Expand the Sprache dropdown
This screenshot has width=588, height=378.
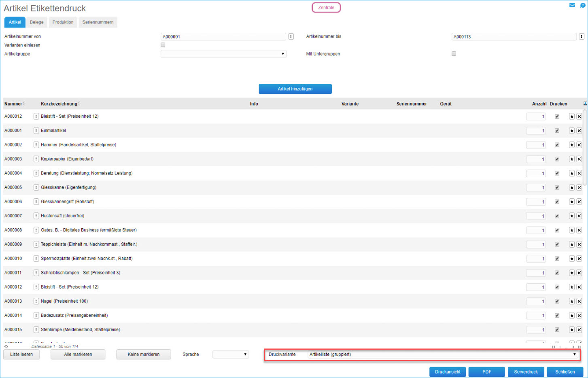[230, 355]
